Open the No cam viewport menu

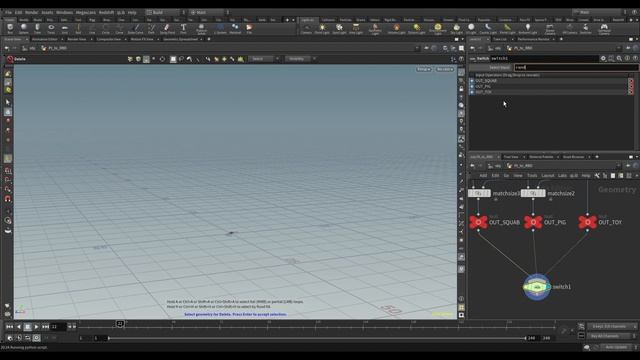coord(444,69)
